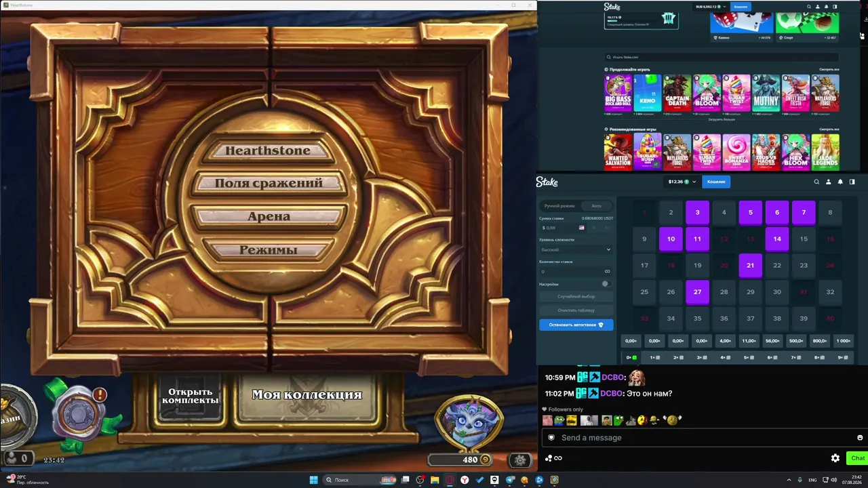
Task: Toggle Keno number 27 tile
Action: coord(697,292)
